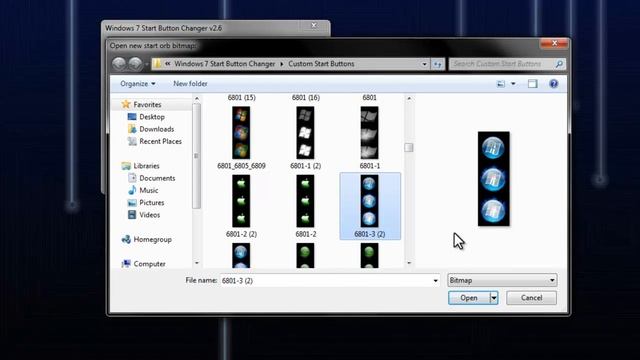Expand the breadcrumb arrow after Start Button Changer
This screenshot has height=360, width=640.
coord(282,64)
